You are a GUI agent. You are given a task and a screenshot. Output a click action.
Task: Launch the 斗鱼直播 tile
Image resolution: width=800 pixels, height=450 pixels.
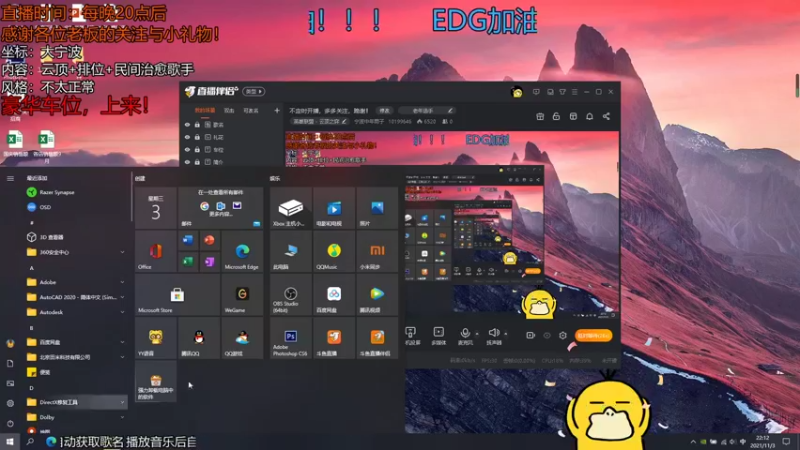pos(334,337)
